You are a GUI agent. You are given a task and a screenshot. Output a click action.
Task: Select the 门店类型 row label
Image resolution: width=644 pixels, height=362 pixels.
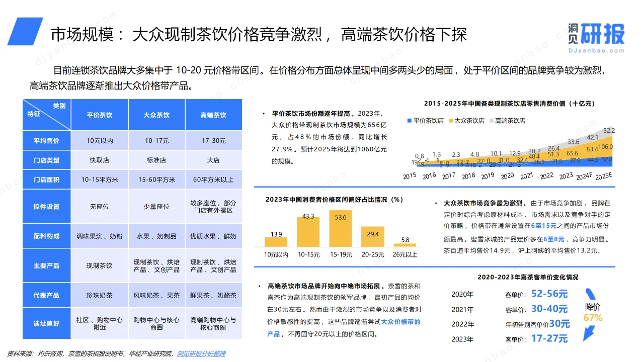[x=47, y=160]
